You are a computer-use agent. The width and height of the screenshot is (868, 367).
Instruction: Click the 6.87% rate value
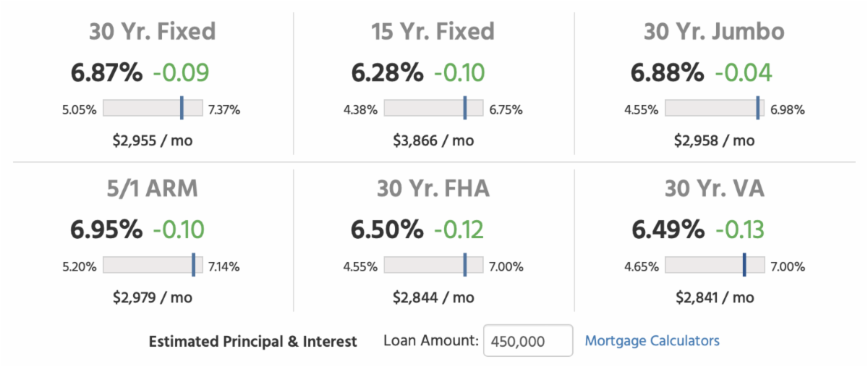point(106,73)
